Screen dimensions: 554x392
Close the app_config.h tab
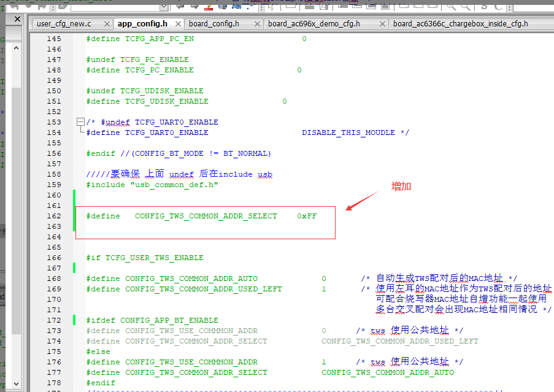pos(178,24)
